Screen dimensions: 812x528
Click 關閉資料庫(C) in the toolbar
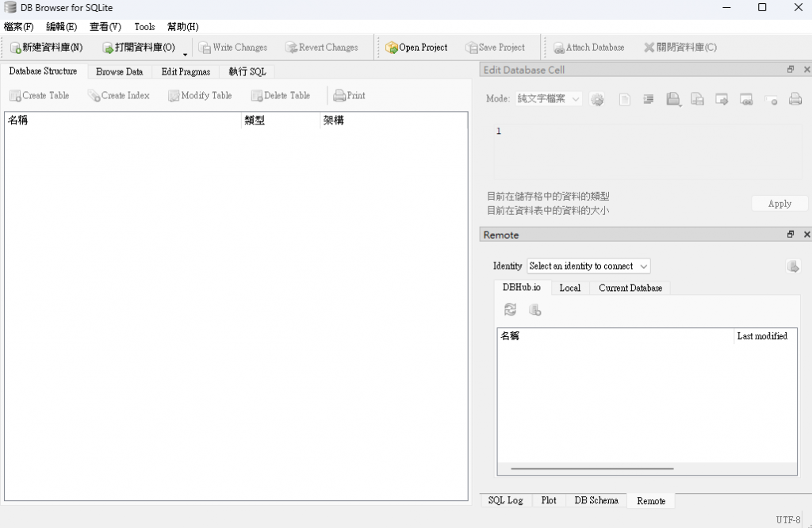(x=680, y=48)
